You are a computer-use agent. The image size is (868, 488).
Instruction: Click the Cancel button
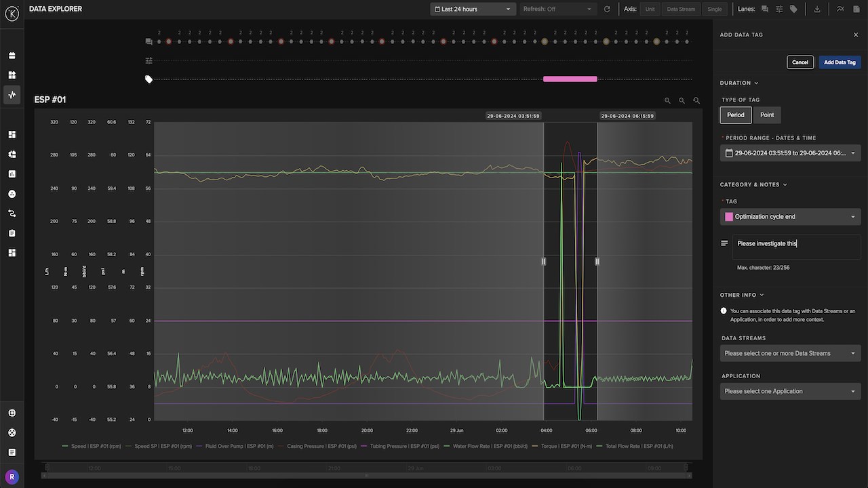click(800, 62)
